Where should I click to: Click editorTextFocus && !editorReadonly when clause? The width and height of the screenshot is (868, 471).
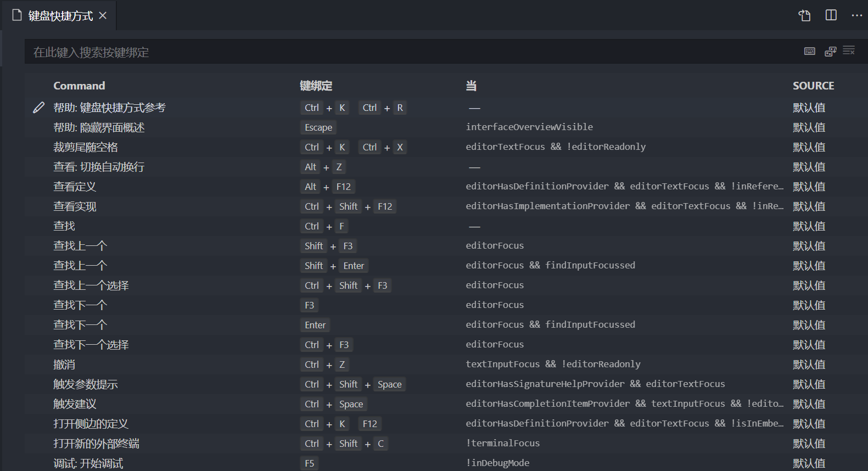pos(556,147)
